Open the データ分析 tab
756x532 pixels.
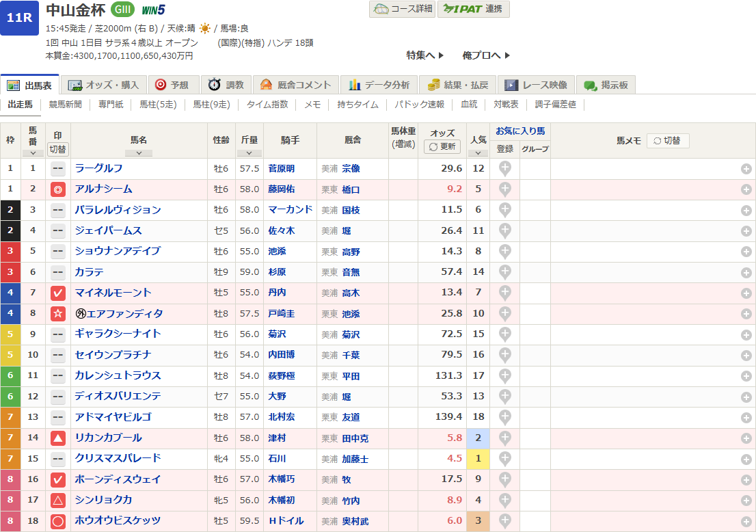[379, 85]
